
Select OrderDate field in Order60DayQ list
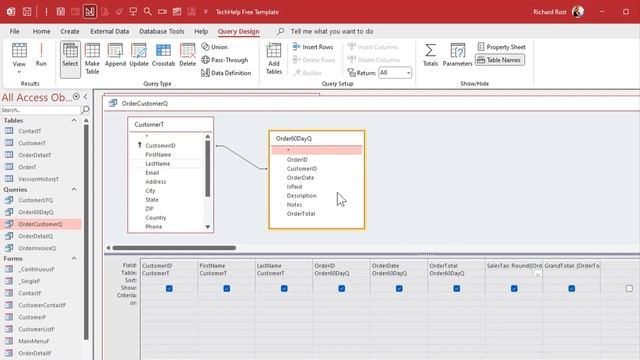point(300,178)
